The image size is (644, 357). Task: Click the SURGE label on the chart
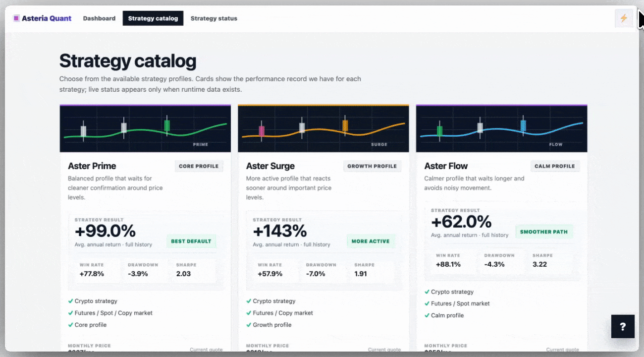click(379, 145)
